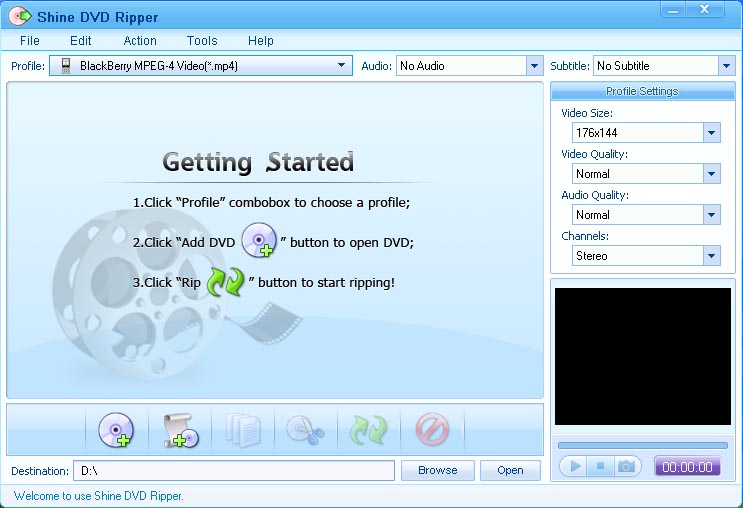Click the Browse destination button
This screenshot has height=508, width=743.
click(438, 470)
